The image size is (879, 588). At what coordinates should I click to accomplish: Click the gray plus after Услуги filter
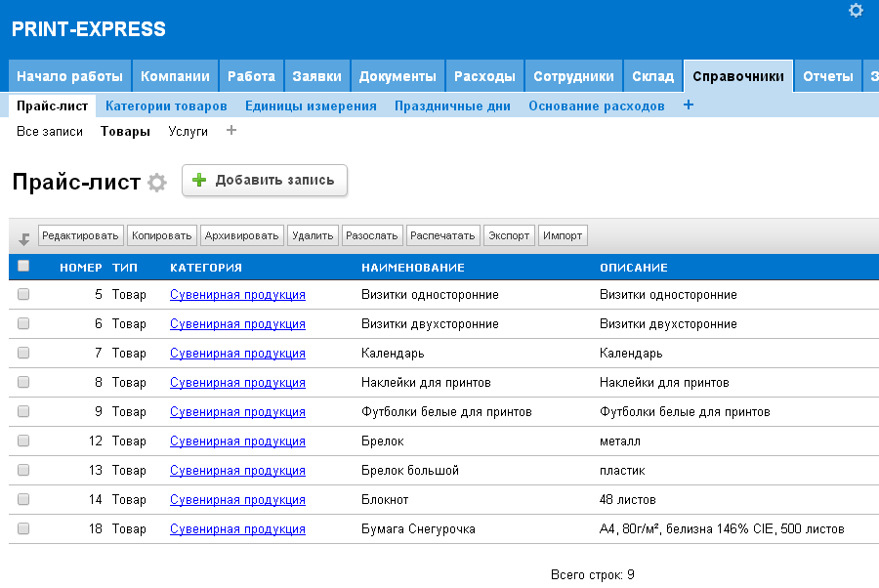point(231,130)
